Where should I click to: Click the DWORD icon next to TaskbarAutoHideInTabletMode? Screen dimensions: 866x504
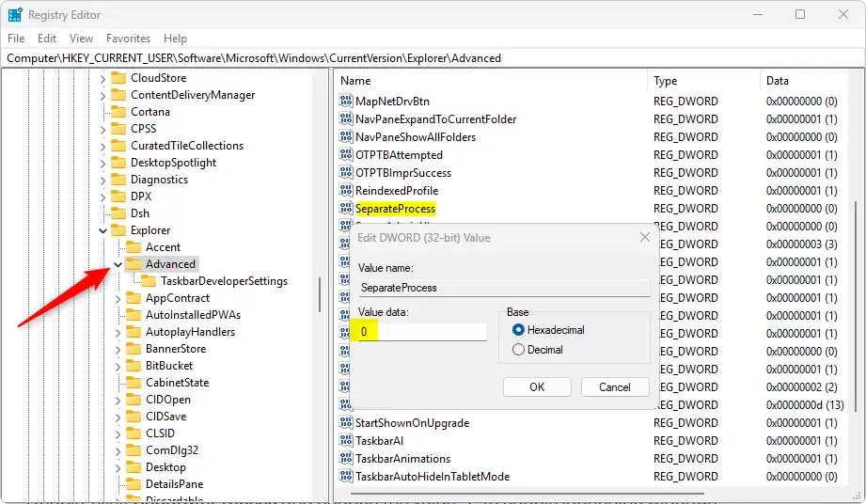coord(346,477)
